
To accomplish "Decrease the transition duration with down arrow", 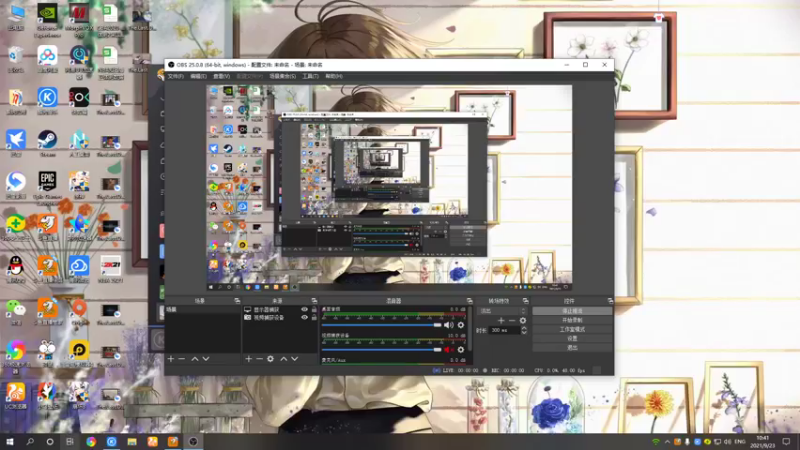I will click(523, 333).
